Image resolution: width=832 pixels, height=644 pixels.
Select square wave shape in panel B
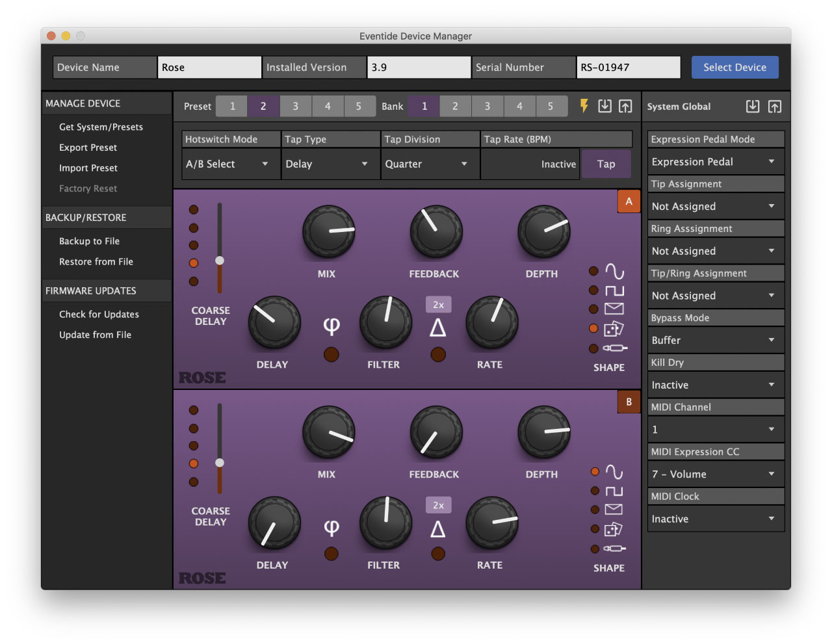coord(614,491)
